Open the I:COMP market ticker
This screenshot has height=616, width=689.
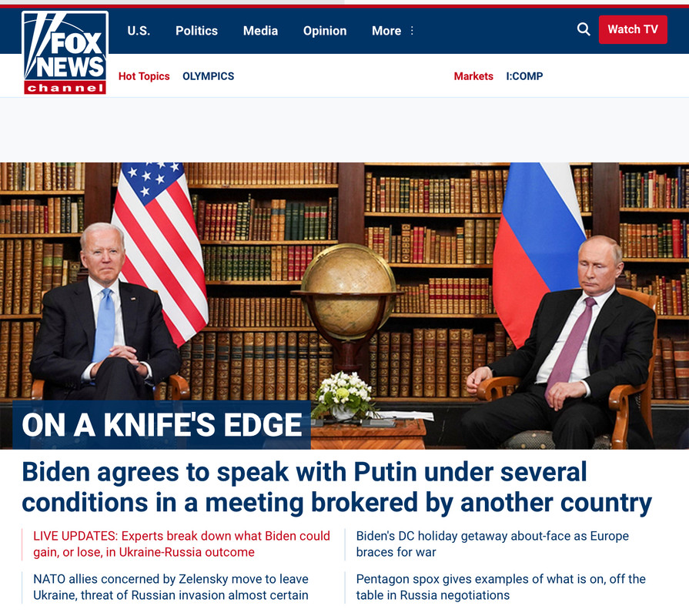524,76
